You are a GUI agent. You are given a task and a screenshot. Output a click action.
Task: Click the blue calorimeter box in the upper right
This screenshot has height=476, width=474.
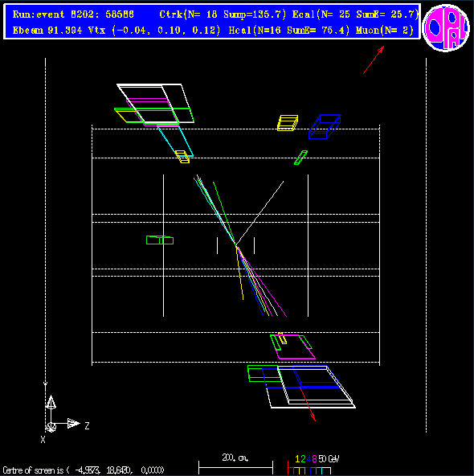tap(325, 126)
